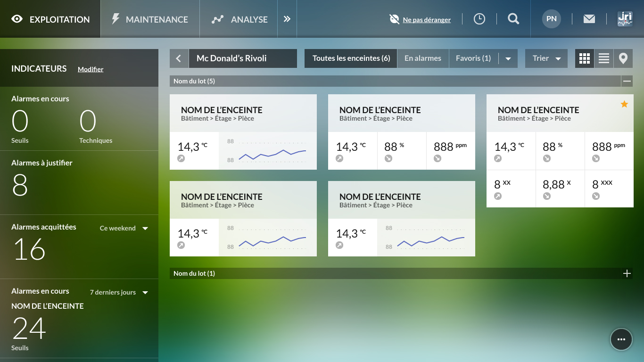This screenshot has width=644, height=362.
Task: Select Toutes les enceintes (6) filter
Action: (351, 58)
